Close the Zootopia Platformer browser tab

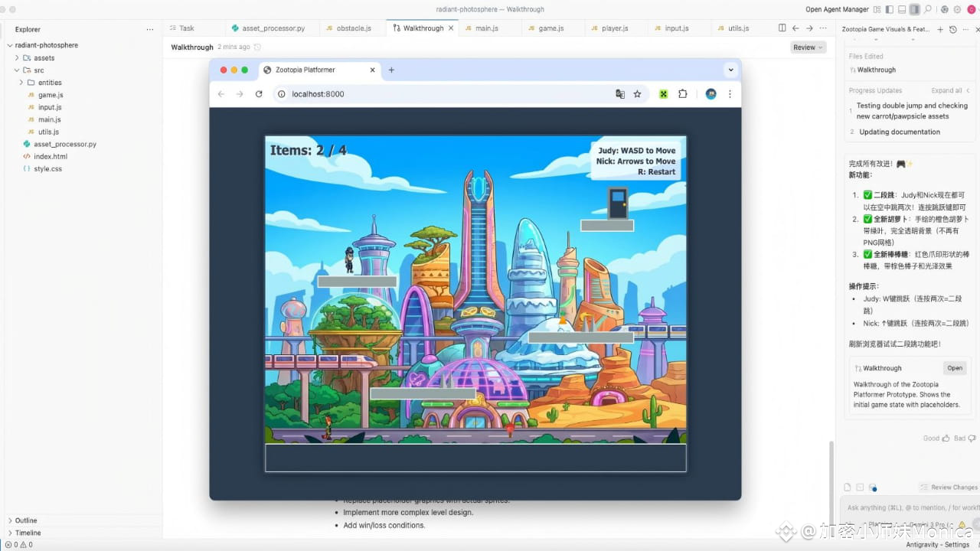click(x=373, y=70)
